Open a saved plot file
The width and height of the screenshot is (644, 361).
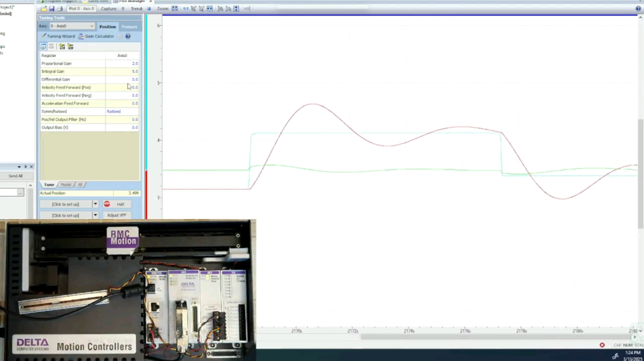(44, 9)
